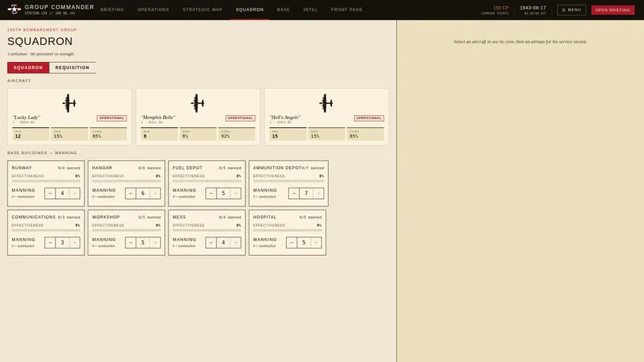Click the Hangar manning value field
Image resolution: width=644 pixels, height=362 pixels.
click(x=143, y=193)
